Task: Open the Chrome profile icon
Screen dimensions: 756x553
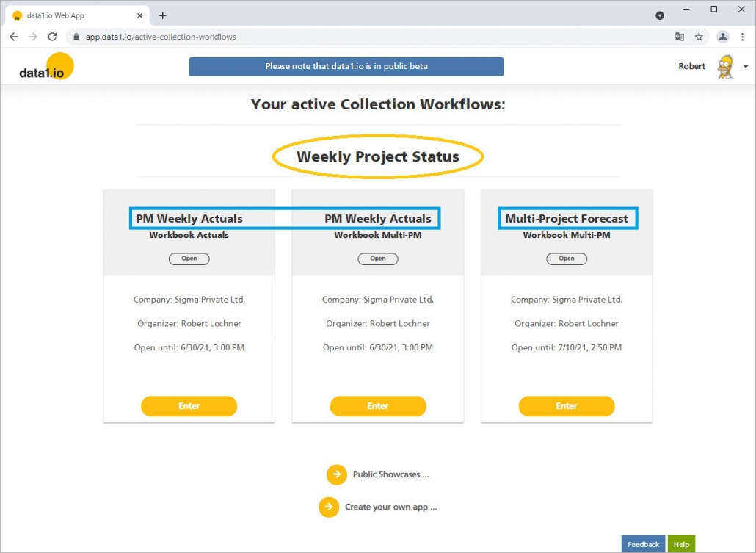Action: click(x=722, y=37)
